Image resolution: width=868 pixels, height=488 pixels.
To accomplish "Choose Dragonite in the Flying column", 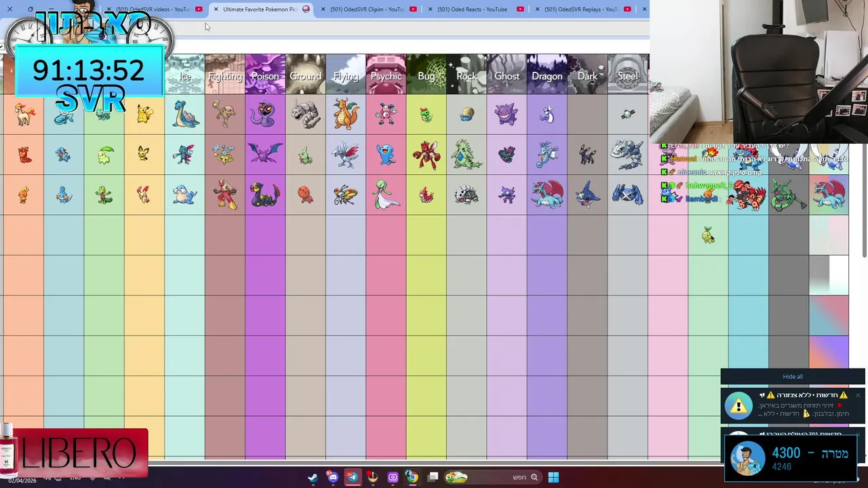I will tap(346, 114).
